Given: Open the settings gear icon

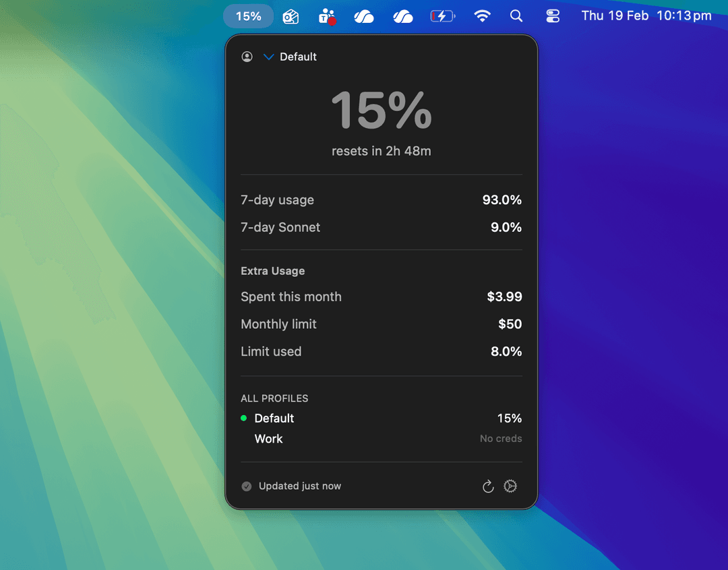Looking at the screenshot, I should (x=510, y=486).
